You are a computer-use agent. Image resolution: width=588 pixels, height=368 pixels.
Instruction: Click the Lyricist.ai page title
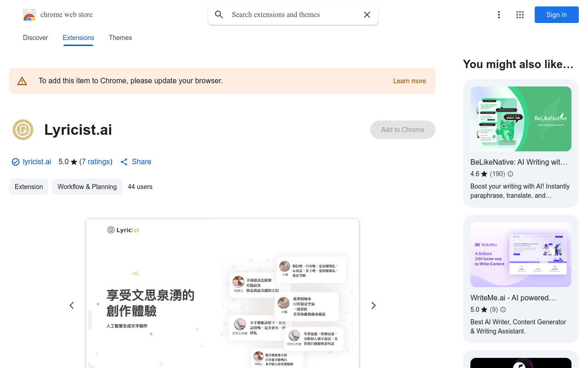[x=78, y=130]
